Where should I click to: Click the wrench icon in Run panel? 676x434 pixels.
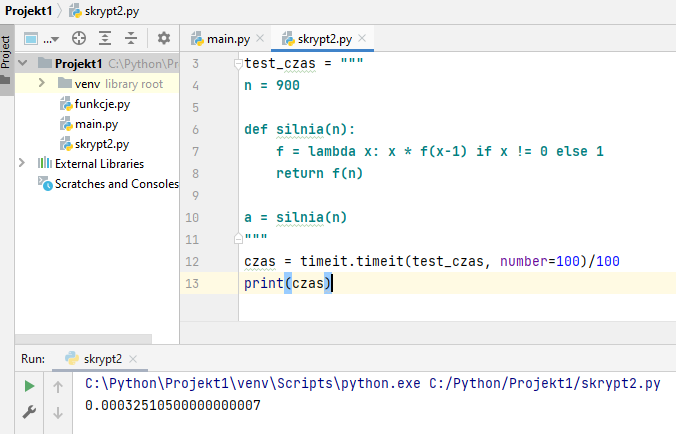[29, 411]
